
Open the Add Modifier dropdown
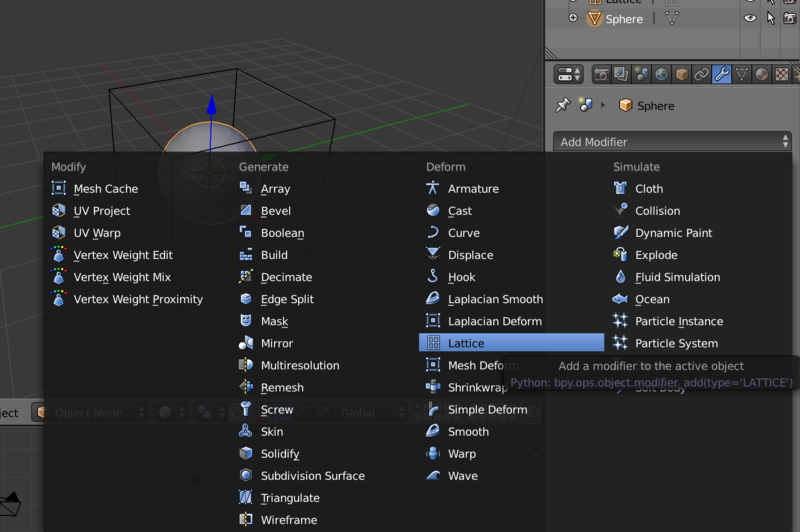click(x=672, y=142)
